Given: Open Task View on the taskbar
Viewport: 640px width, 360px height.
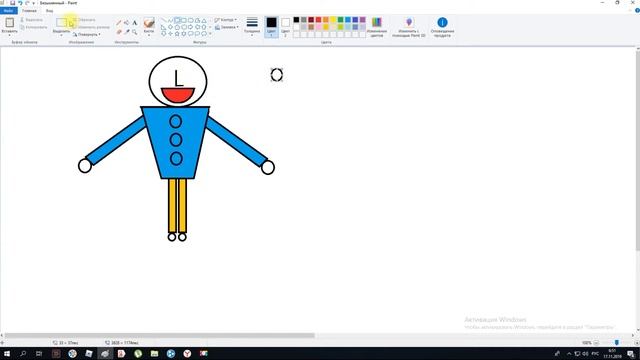Looking at the screenshot, I should click(x=39, y=353).
